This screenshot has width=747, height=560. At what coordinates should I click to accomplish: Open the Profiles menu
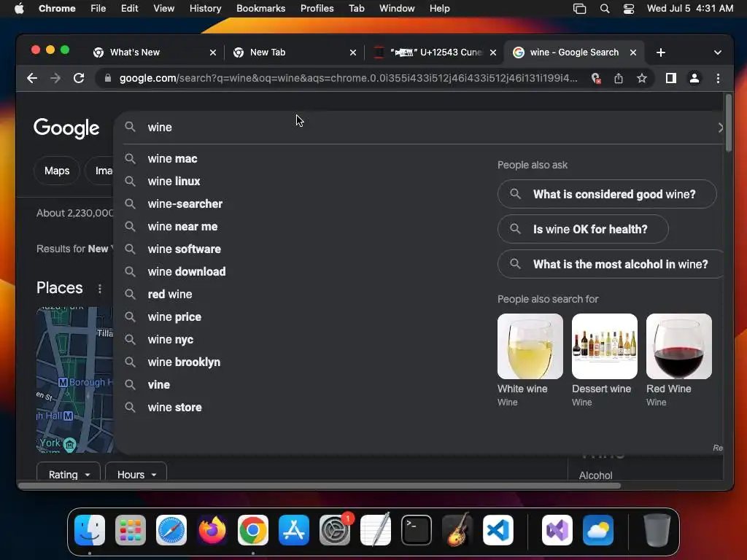(317, 9)
